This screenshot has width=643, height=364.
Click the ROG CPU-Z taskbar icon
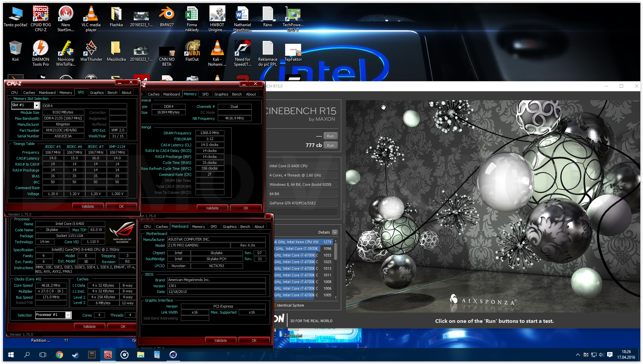point(108,355)
